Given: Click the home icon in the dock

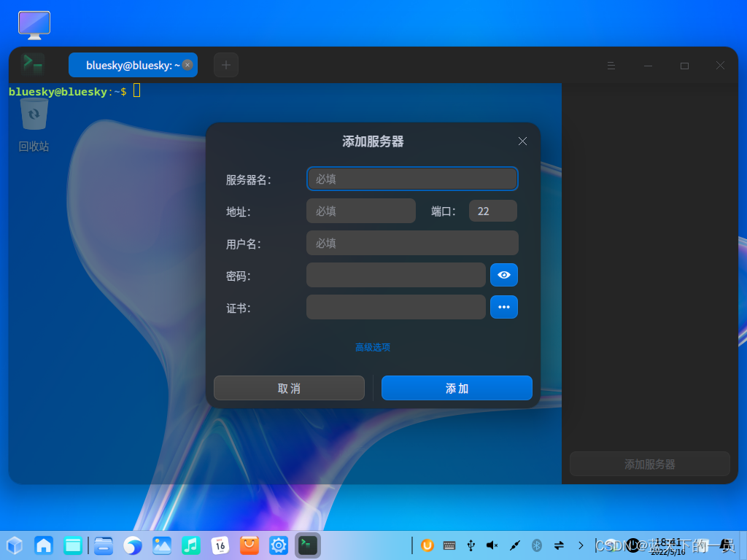Looking at the screenshot, I should click(44, 545).
